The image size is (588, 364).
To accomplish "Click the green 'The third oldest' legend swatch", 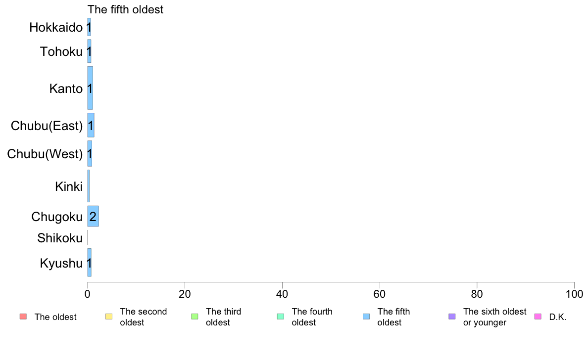I will click(x=195, y=317).
